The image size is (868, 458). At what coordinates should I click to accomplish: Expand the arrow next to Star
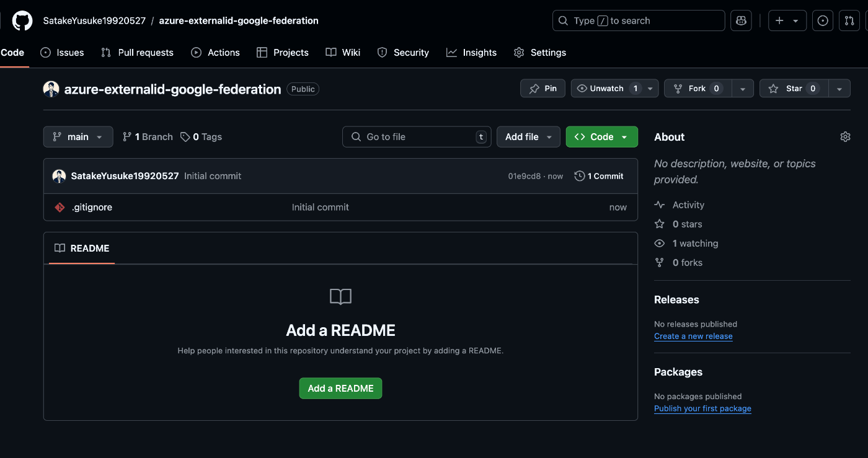[839, 89]
